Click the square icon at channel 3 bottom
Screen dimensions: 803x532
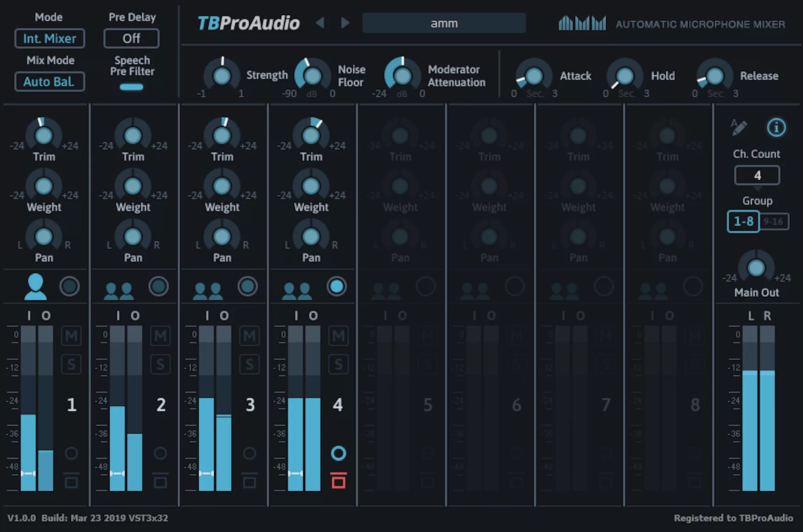249,480
